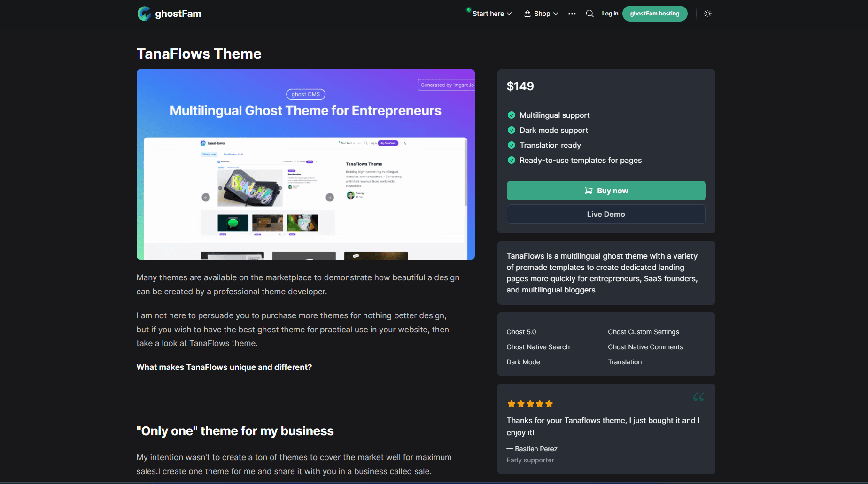Open the ellipsis more options menu
This screenshot has height=484, width=868.
tap(572, 14)
